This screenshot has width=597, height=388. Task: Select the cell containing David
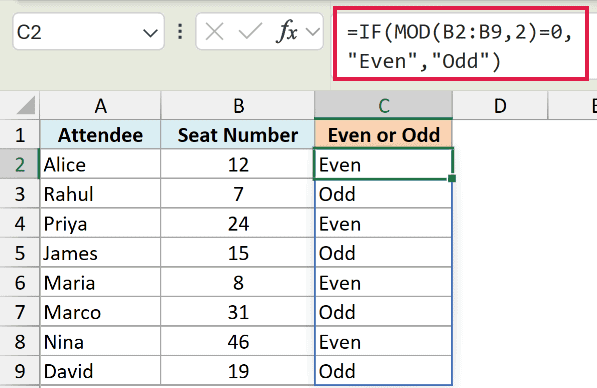(101, 371)
